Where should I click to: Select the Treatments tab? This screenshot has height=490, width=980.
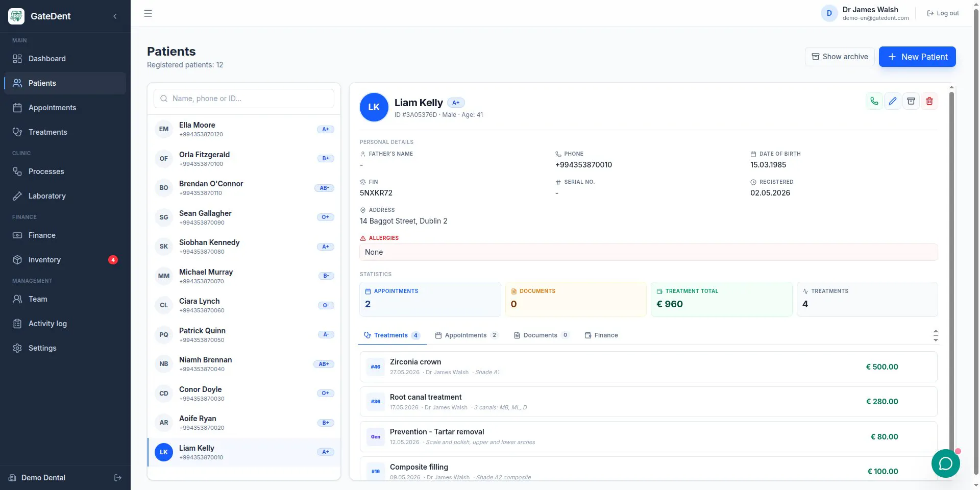(x=391, y=335)
